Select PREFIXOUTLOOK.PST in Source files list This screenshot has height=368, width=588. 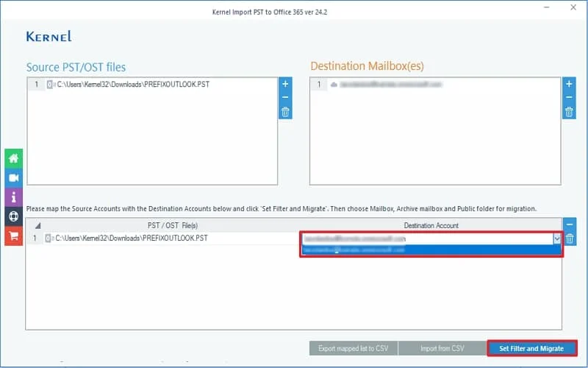133,84
